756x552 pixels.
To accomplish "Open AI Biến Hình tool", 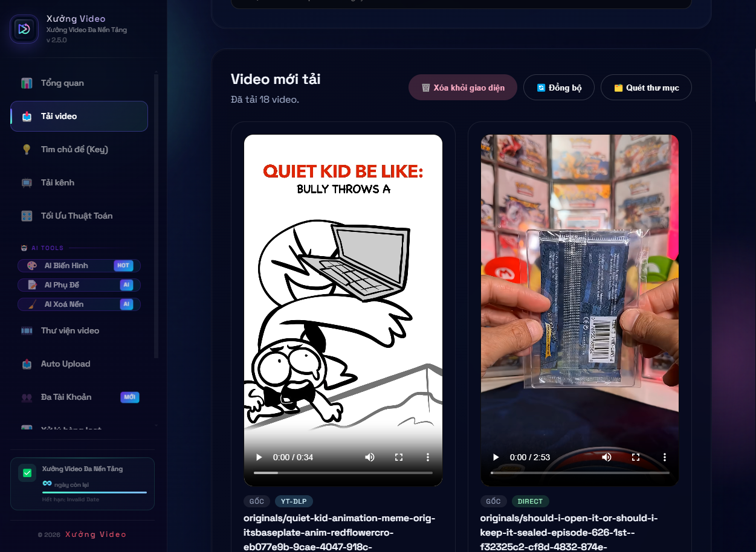I will (79, 266).
